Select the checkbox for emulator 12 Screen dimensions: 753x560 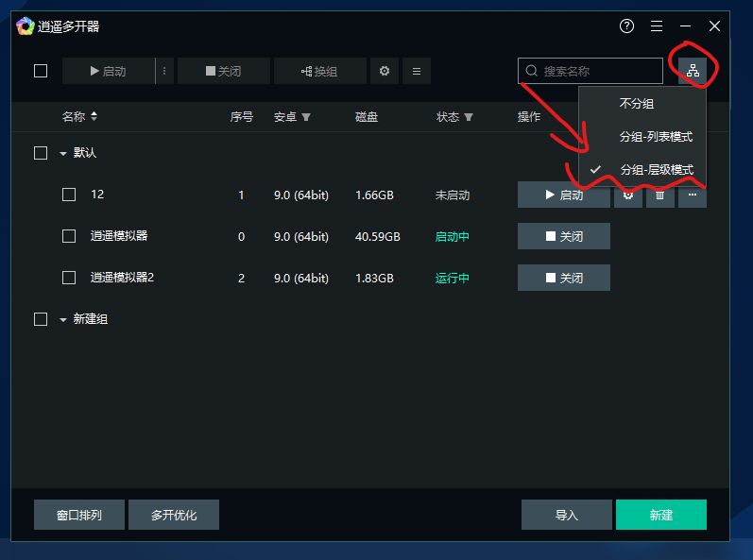[x=69, y=195]
